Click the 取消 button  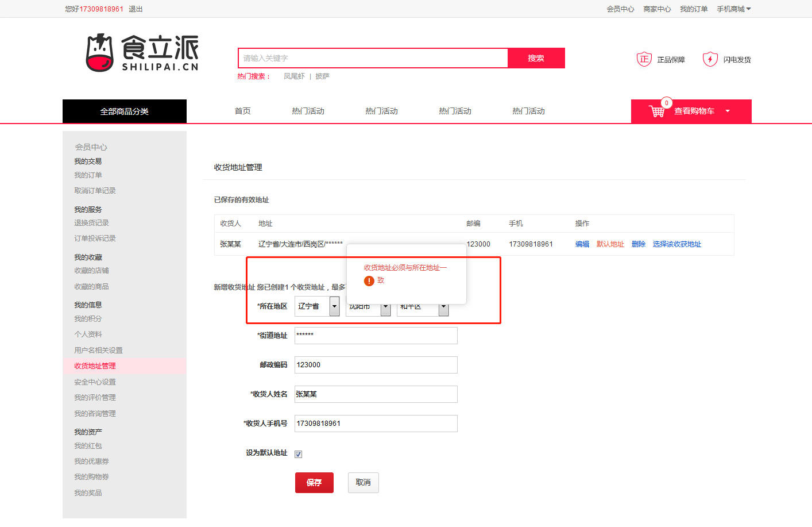(x=363, y=483)
